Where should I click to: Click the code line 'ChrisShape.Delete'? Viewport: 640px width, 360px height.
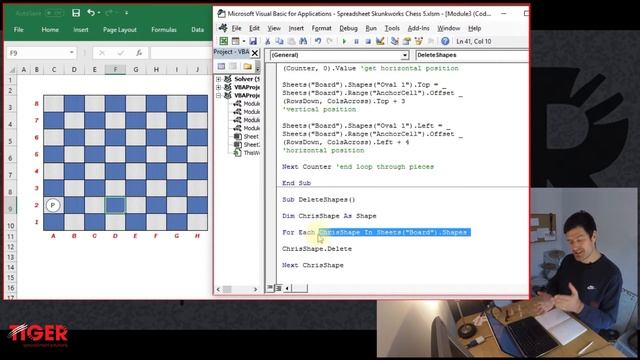tap(317, 249)
